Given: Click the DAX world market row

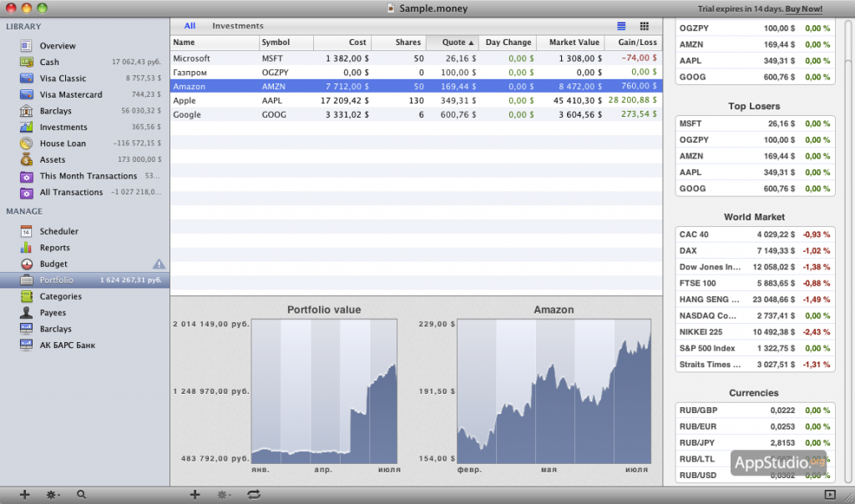Looking at the screenshot, I should tap(755, 251).
